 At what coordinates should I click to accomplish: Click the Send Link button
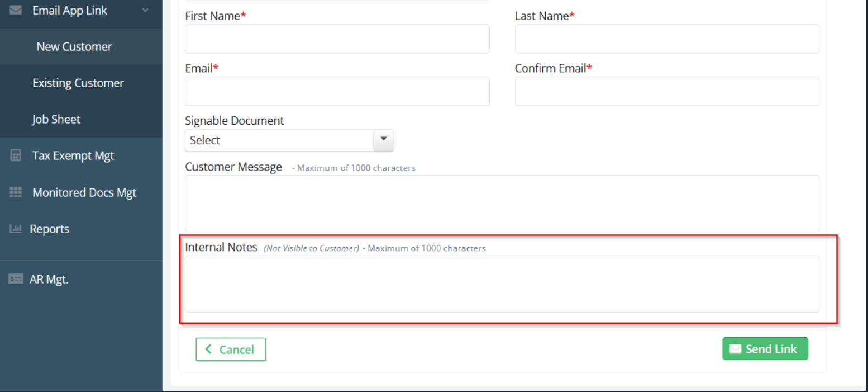[x=765, y=349]
